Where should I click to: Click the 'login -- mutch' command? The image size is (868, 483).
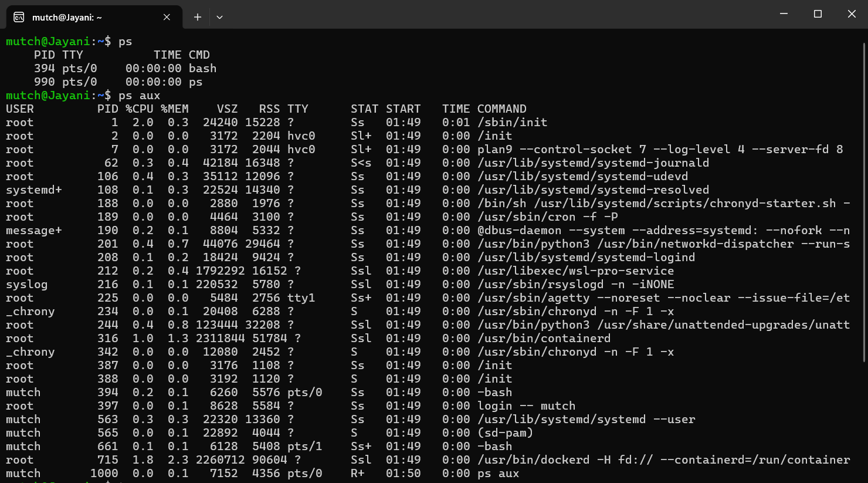point(527,406)
